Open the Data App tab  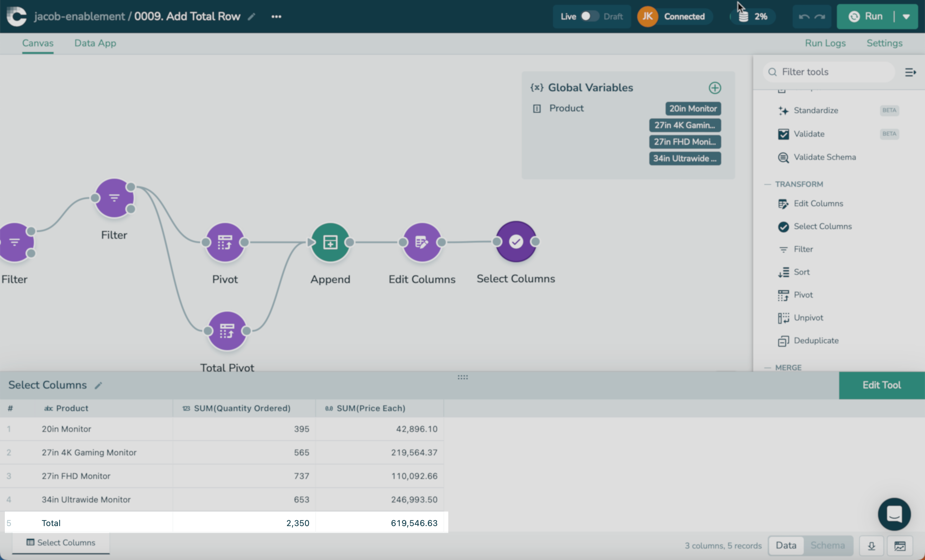pyautogui.click(x=95, y=43)
